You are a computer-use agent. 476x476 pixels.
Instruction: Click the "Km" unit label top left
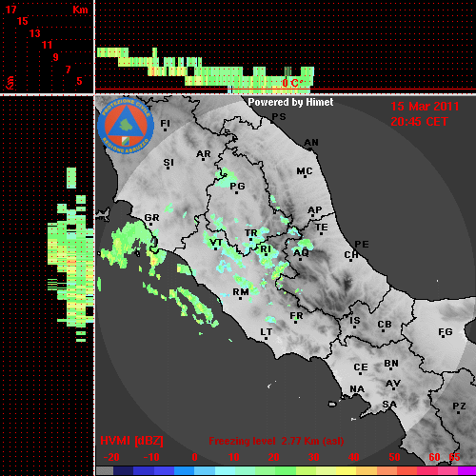click(80, 10)
